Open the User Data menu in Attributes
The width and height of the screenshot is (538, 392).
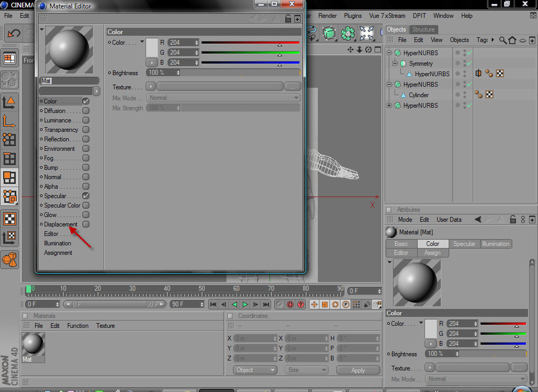point(449,220)
